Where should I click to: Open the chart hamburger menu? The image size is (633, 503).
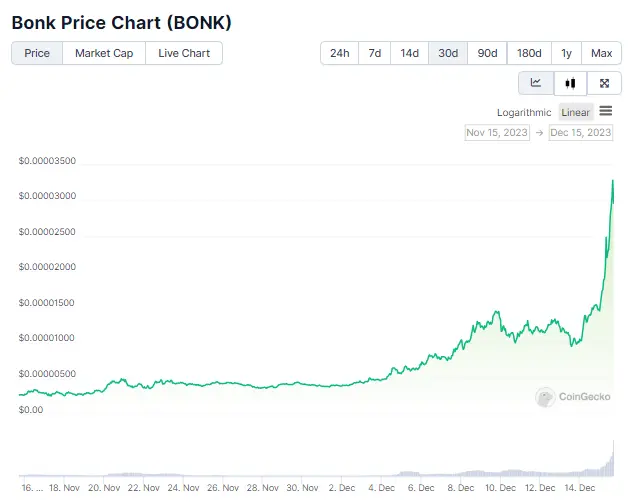pos(606,111)
